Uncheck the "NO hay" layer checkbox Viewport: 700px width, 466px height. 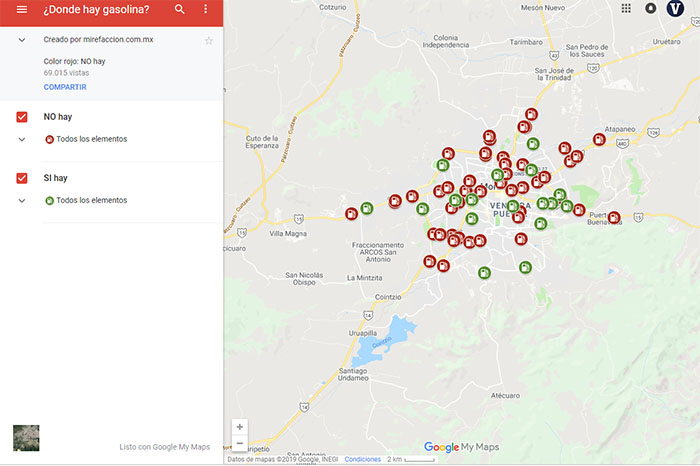tap(22, 117)
